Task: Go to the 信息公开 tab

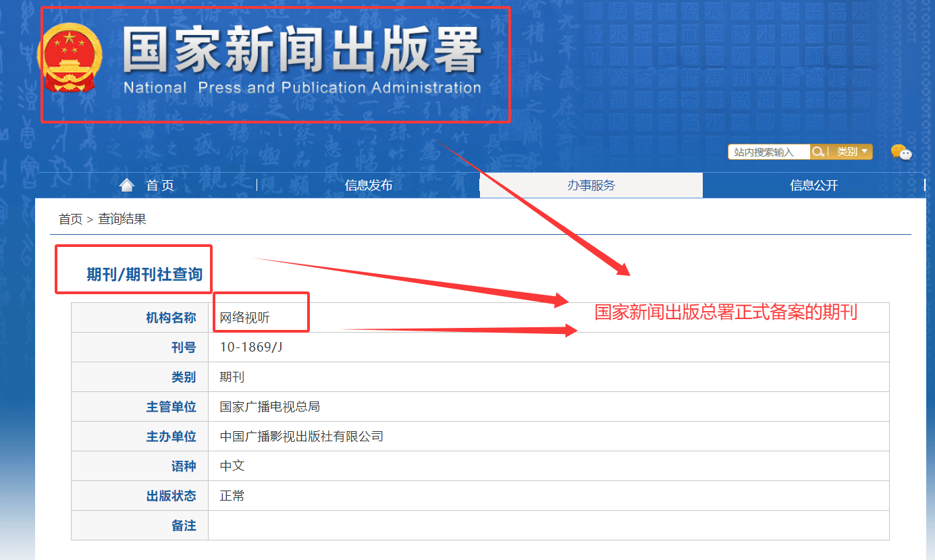Action: (814, 186)
